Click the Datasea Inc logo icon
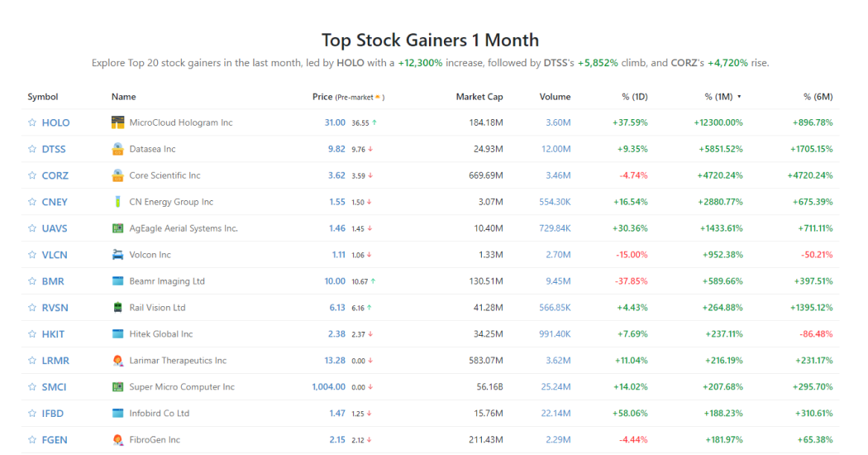This screenshot has width=868, height=455. [x=117, y=149]
